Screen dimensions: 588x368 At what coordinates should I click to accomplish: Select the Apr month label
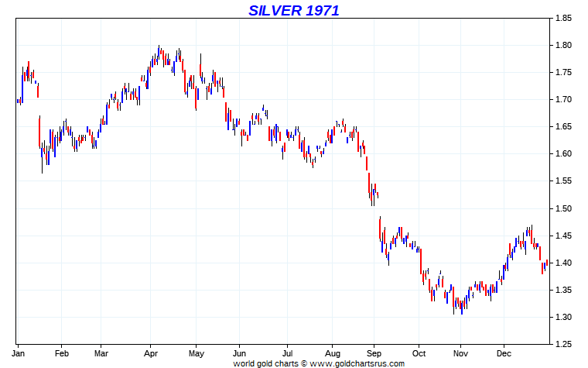[151, 354]
